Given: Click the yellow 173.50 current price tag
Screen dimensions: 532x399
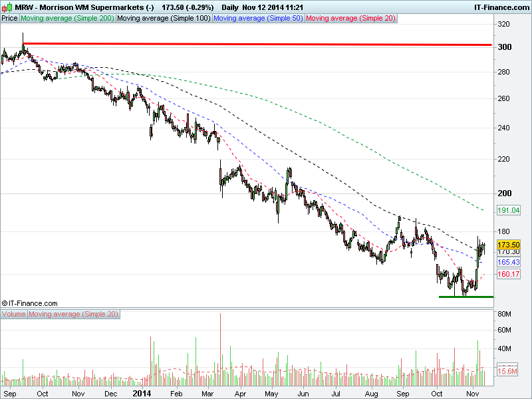Looking at the screenshot, I should click(508, 245).
